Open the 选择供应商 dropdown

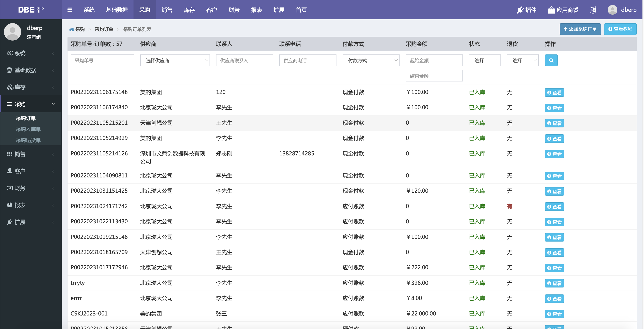coord(175,60)
